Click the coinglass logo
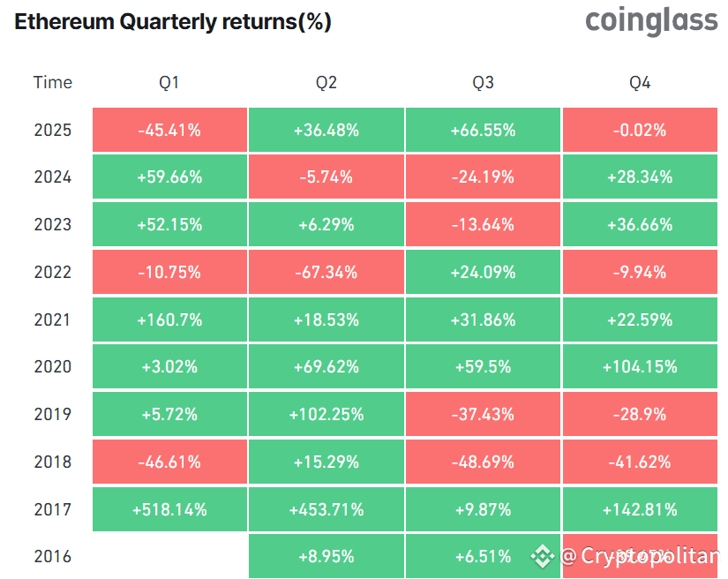Image resolution: width=728 pixels, height=579 pixels. point(651,21)
